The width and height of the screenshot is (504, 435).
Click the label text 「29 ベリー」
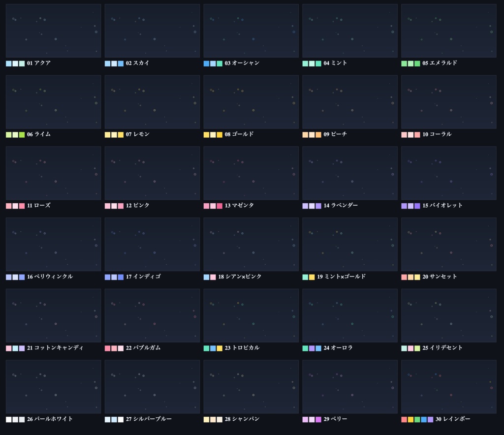335,419
